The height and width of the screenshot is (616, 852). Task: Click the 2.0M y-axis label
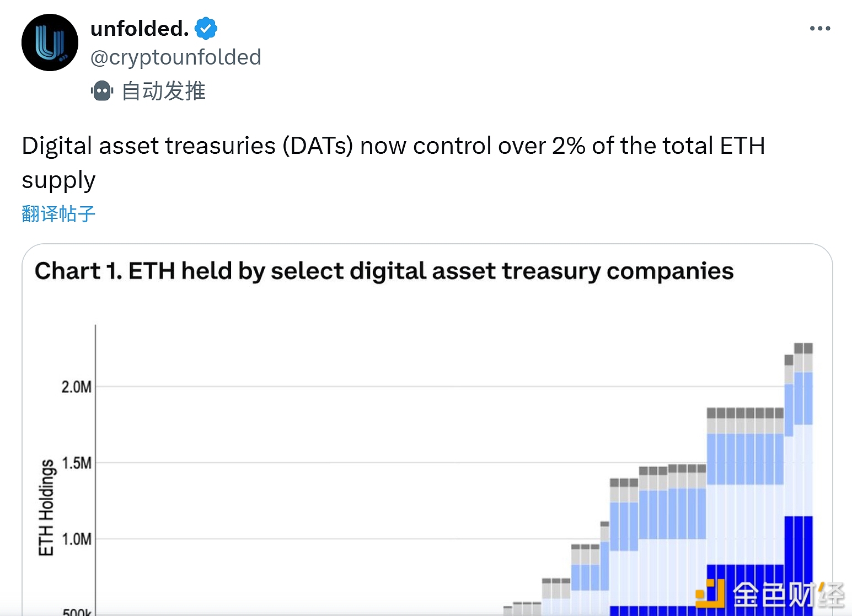(x=76, y=387)
